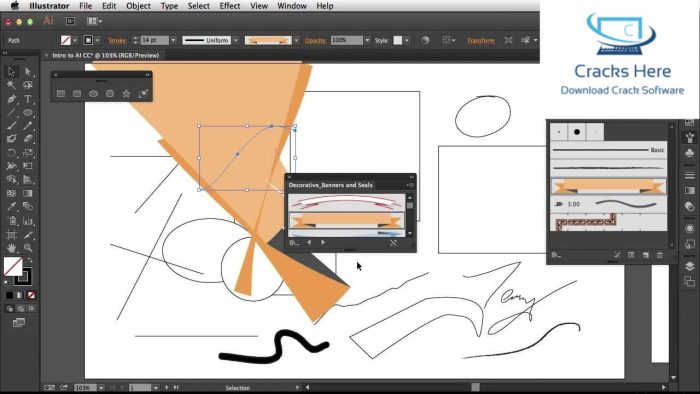Select the Direct Selection tool
Screen dimensions: 700x394
28,71
